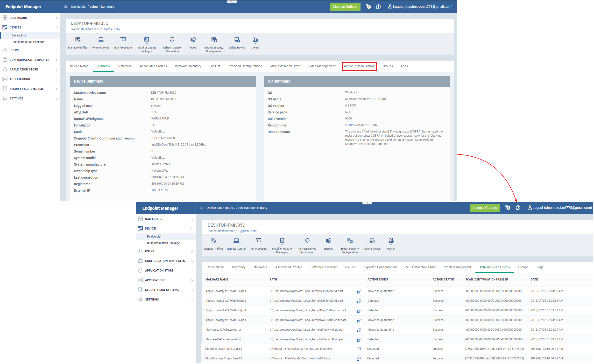594x364 pixels.
Task: Click Reboot icon in top window
Action: tap(193, 40)
